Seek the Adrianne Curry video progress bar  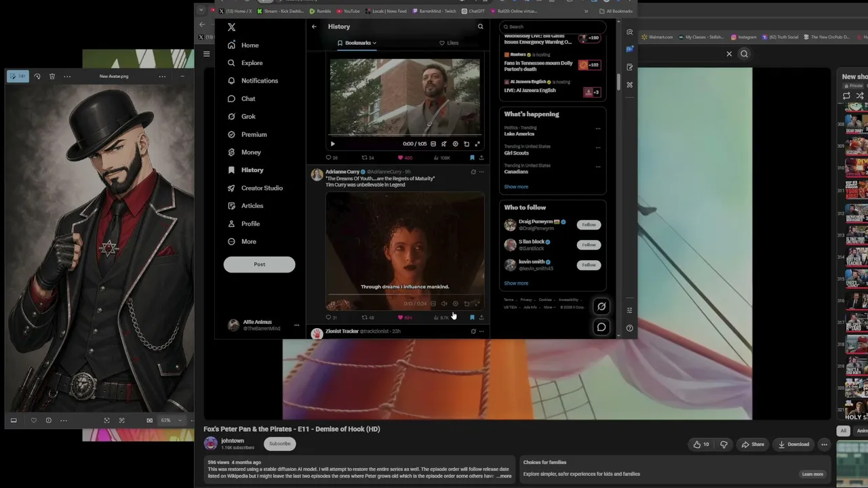pos(405,296)
